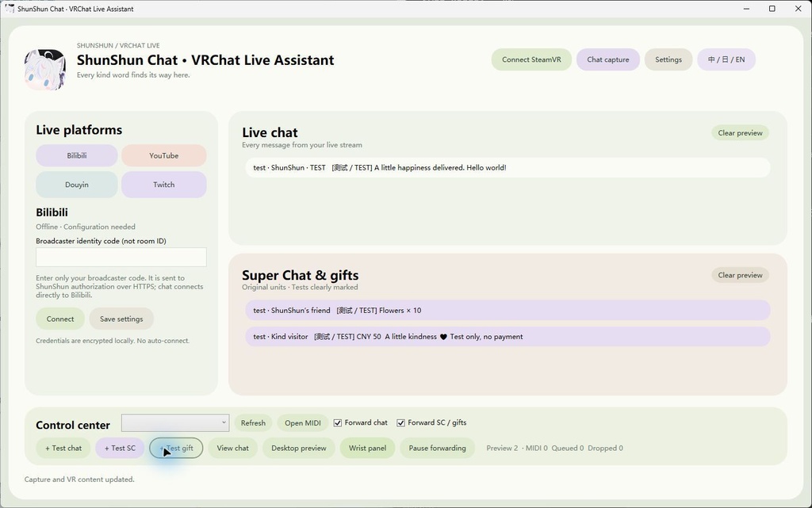Click the 'Queued 0' status text
Screen dimensions: 812x508
pyautogui.click(x=568, y=448)
